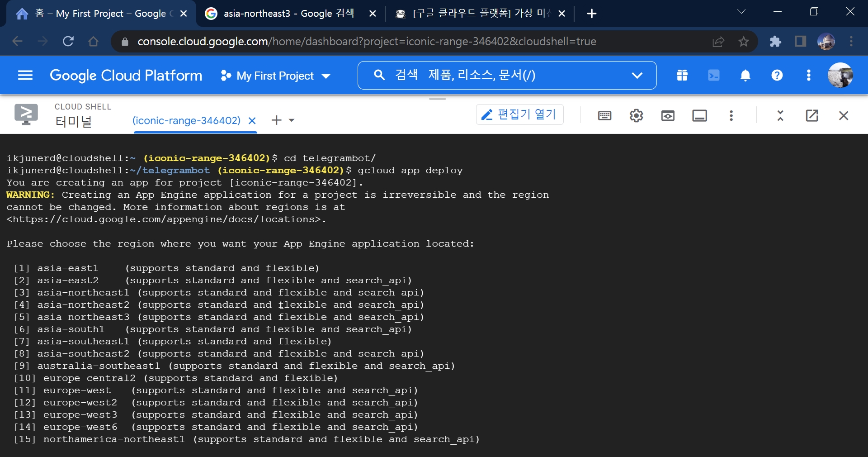Screen dimensions: 868x457
Task: Toggle the Cloud Shell activation icon
Action: point(714,76)
